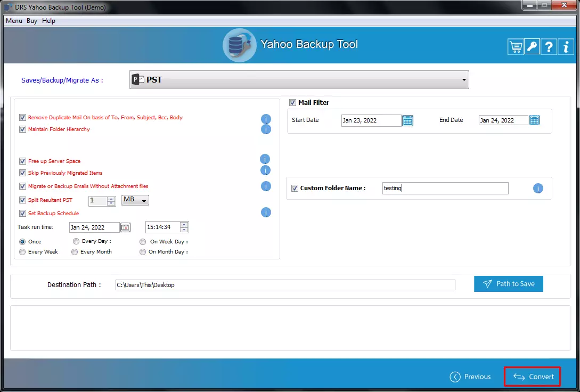580x392 pixels.
Task: Decrease the task run time value
Action: [x=184, y=230]
